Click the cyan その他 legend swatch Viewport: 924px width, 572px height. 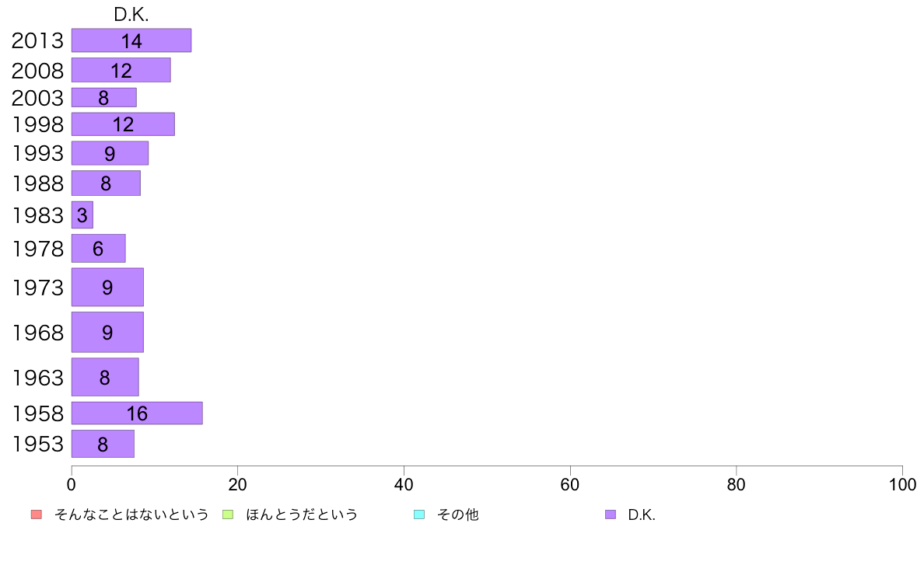(x=419, y=514)
